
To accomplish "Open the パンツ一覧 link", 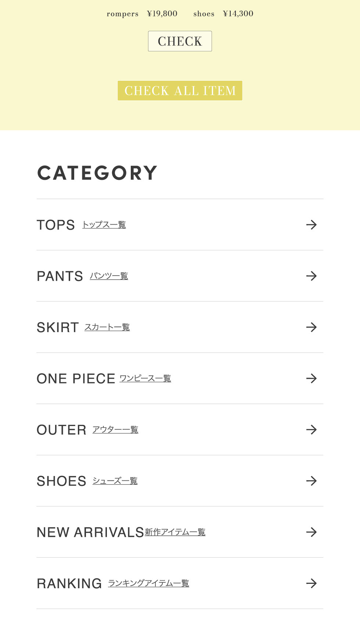I will tap(109, 276).
